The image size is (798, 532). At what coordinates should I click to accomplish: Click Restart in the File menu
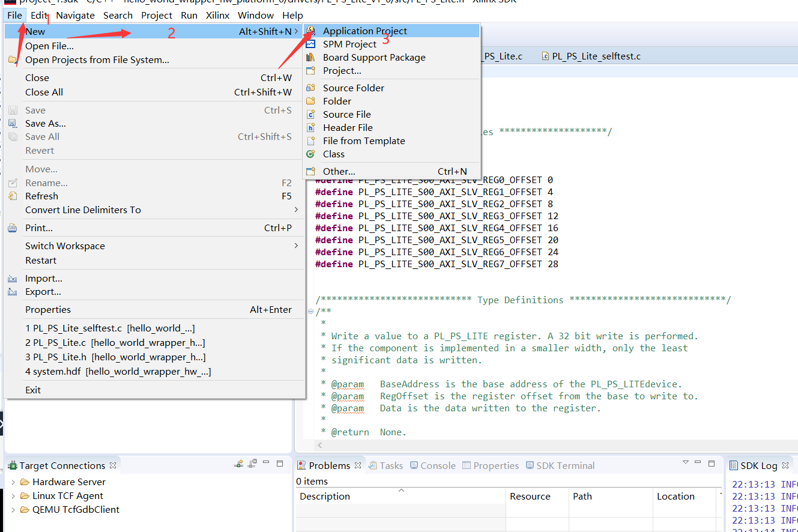click(x=154, y=260)
